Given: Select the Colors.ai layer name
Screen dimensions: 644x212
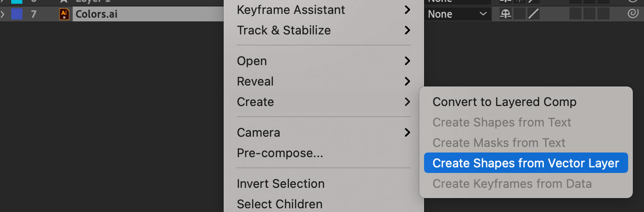Looking at the screenshot, I should (x=96, y=14).
